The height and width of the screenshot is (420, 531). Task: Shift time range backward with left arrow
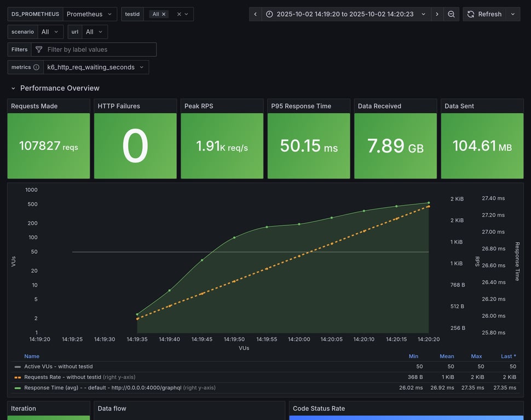[255, 14]
